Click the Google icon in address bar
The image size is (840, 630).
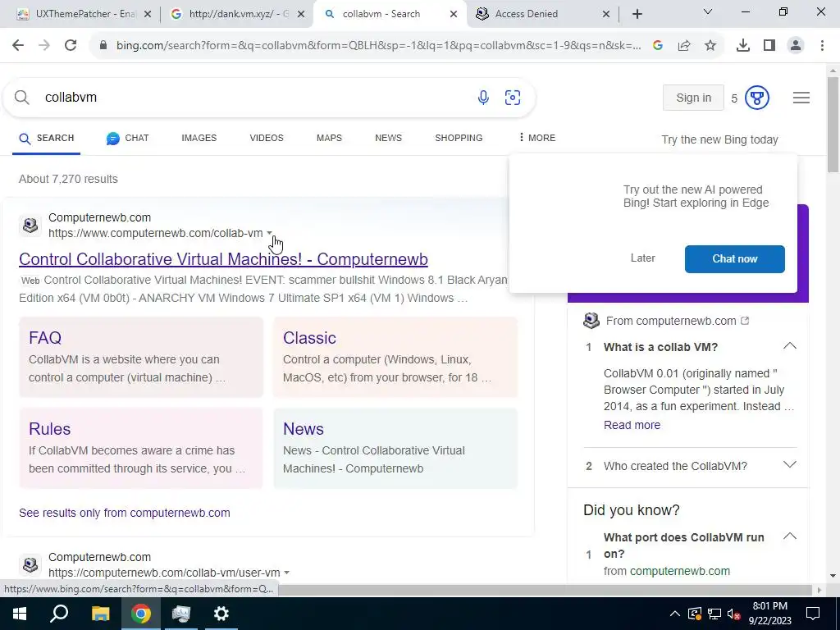pyautogui.click(x=658, y=46)
